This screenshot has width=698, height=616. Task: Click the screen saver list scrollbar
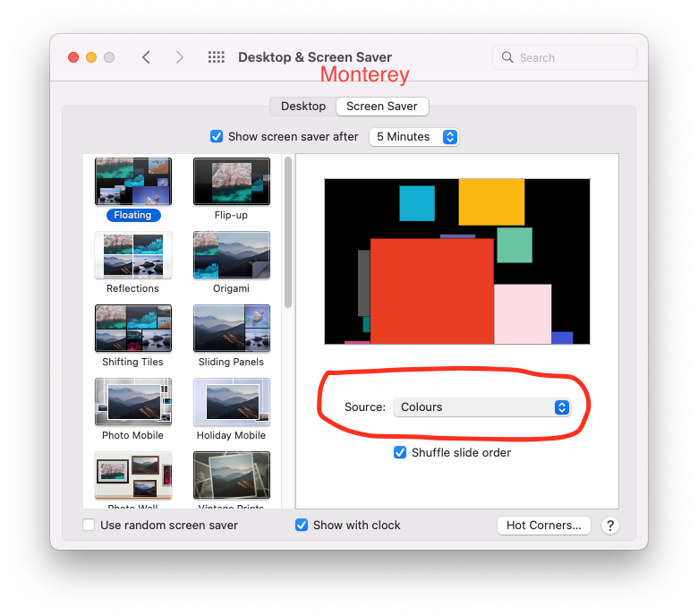click(x=288, y=232)
